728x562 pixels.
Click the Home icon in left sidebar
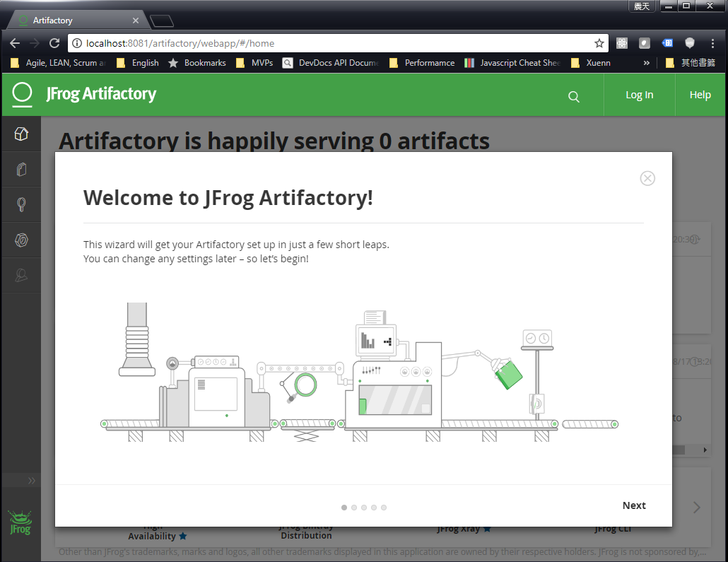21,134
